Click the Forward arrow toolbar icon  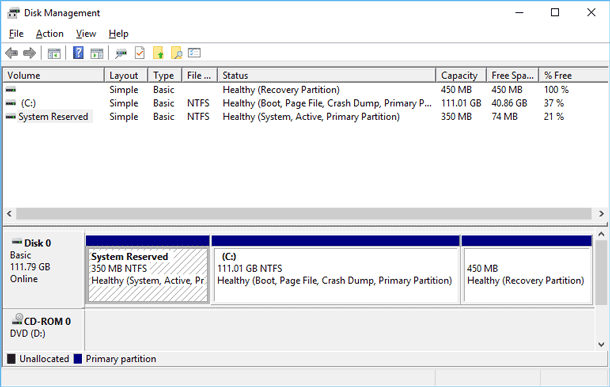(x=30, y=53)
